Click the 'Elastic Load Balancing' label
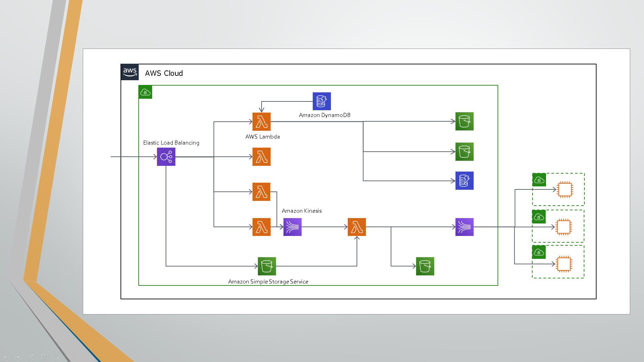 tap(171, 143)
